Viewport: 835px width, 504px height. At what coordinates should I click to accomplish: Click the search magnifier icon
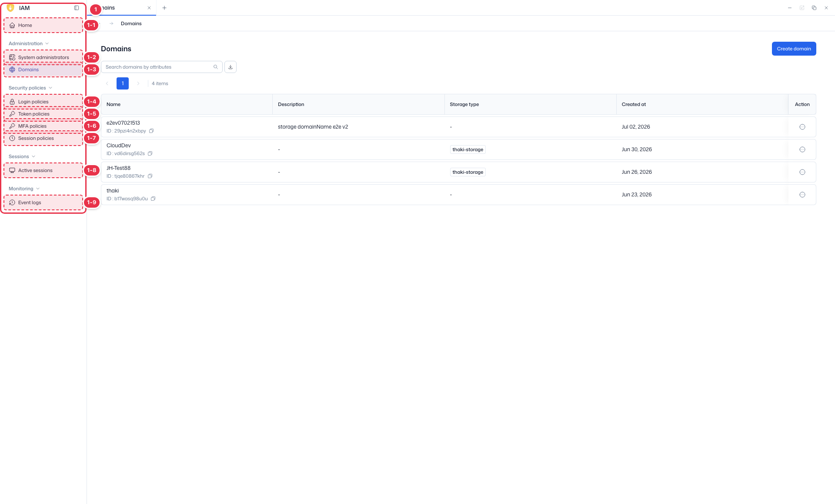coord(216,67)
